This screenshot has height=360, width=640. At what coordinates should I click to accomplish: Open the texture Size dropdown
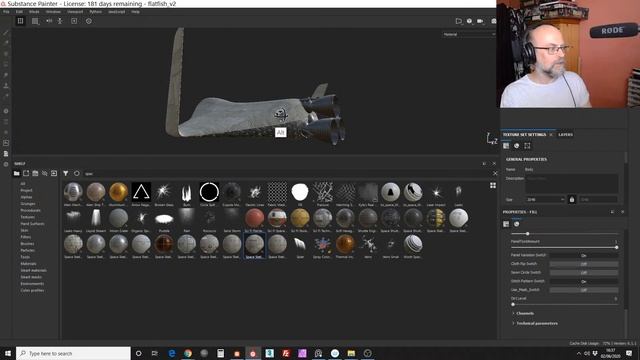pyautogui.click(x=545, y=200)
